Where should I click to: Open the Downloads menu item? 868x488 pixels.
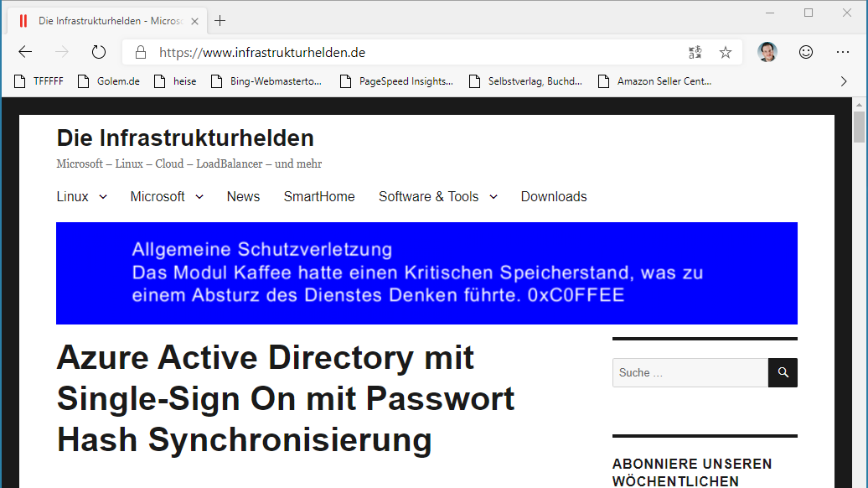click(554, 197)
